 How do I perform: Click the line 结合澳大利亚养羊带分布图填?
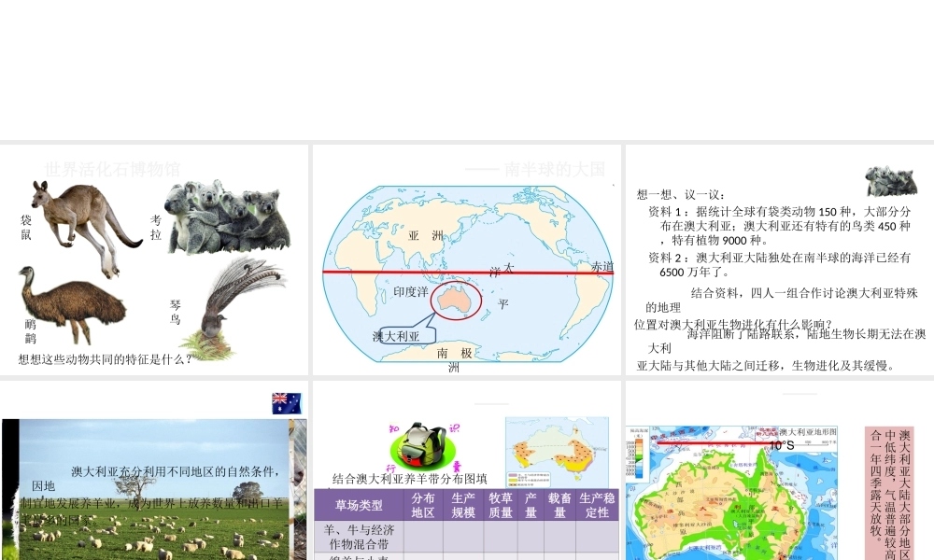pyautogui.click(x=410, y=479)
